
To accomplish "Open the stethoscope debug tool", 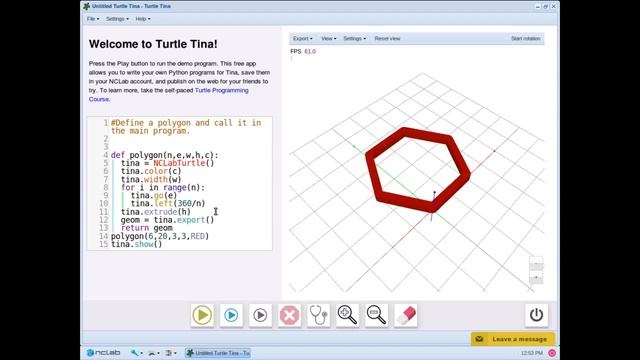I will (318, 315).
